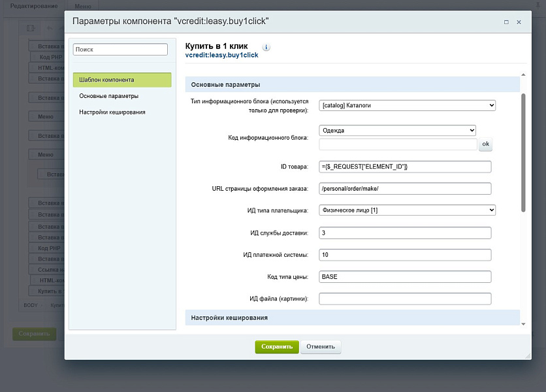Click the scrollbar down arrow in parameters panel
The image size is (546, 392).
[x=522, y=323]
